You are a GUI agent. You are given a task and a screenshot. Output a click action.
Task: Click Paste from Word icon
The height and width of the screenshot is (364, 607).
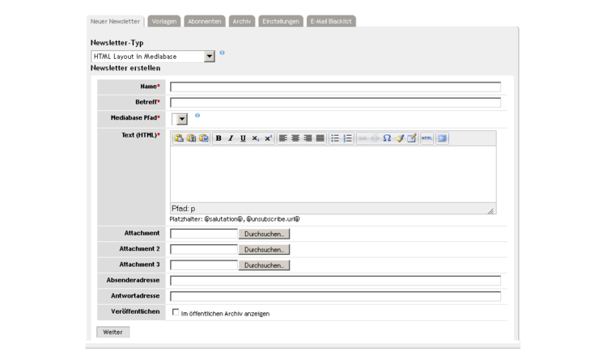(204, 138)
